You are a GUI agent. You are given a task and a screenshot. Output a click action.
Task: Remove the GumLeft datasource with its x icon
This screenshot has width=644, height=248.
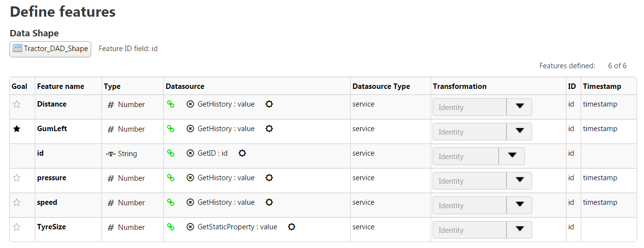tap(190, 129)
